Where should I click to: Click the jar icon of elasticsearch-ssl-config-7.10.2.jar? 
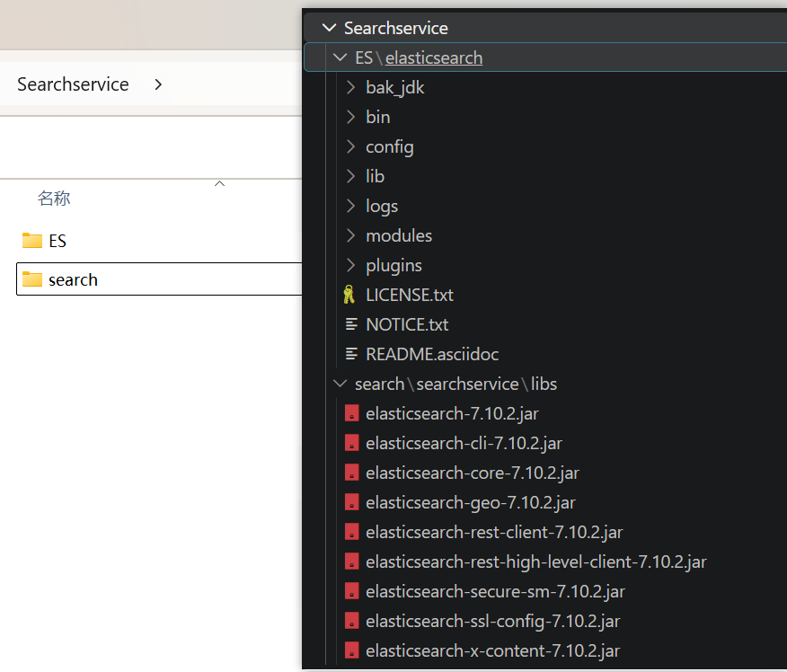click(352, 620)
